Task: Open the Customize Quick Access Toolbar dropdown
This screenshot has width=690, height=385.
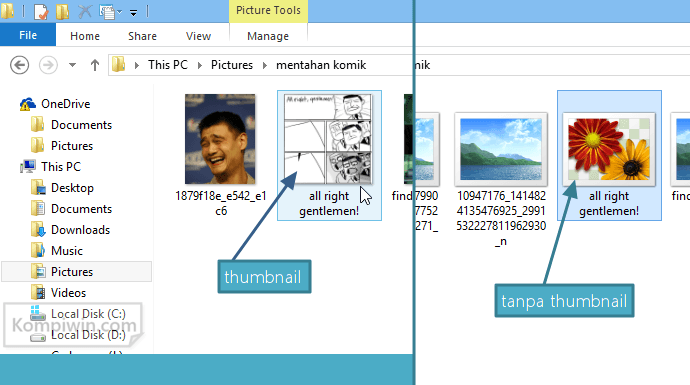Action: (x=133, y=13)
